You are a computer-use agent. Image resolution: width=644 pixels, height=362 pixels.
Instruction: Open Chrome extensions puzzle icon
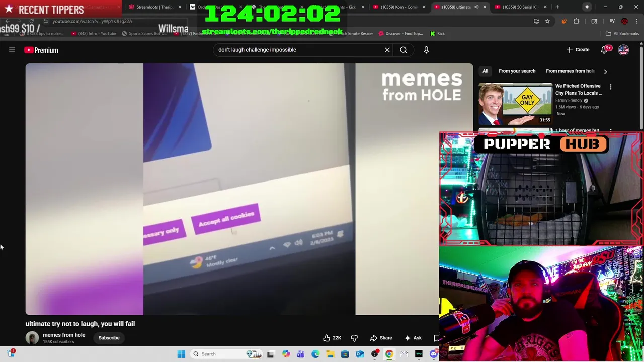coord(577,21)
